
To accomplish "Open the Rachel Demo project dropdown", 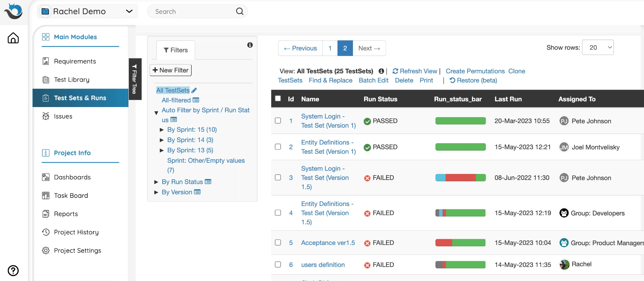I will pos(87,11).
